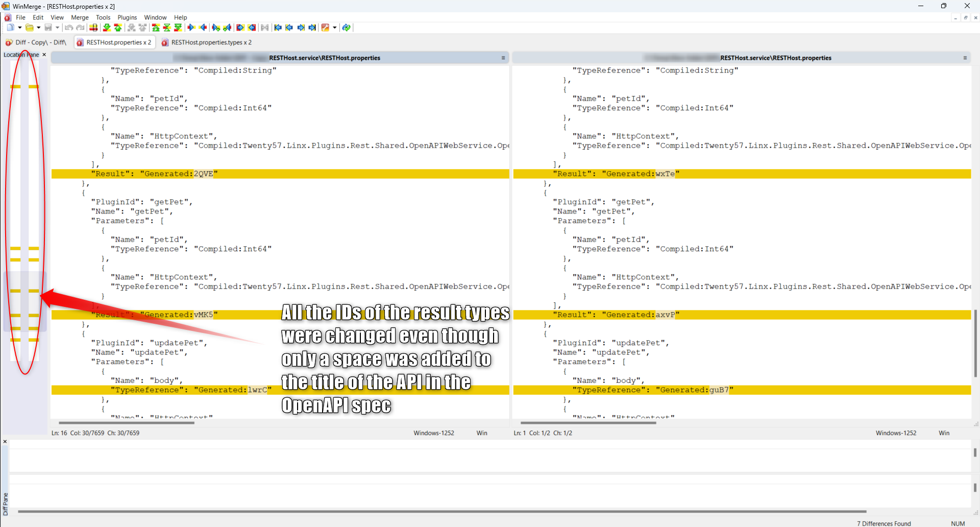The height and width of the screenshot is (527, 980).
Task: Open the Plugins menu
Action: [x=127, y=17]
